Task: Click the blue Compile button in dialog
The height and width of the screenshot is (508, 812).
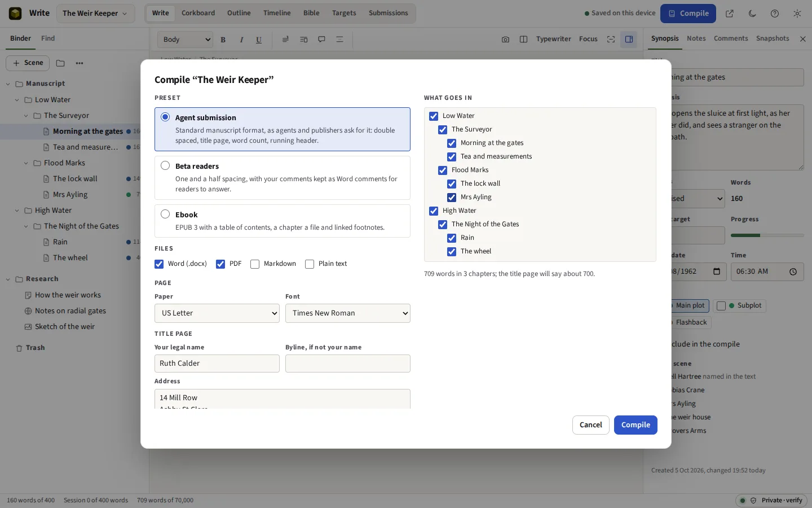Action: pyautogui.click(x=636, y=425)
